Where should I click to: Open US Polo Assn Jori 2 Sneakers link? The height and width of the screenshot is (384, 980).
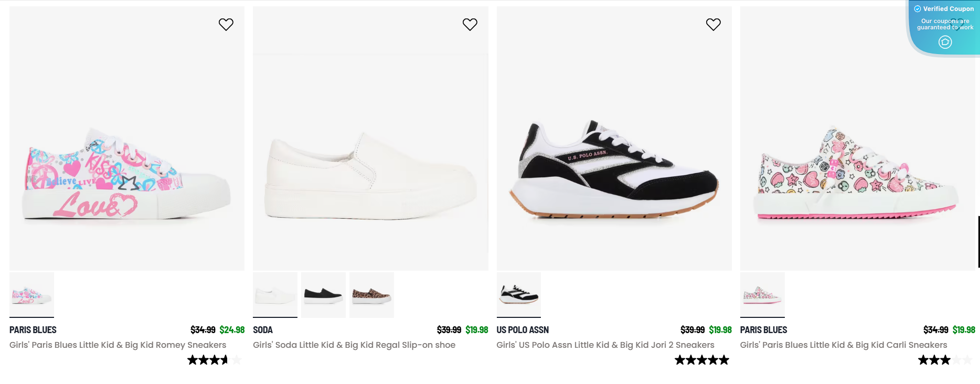click(605, 345)
